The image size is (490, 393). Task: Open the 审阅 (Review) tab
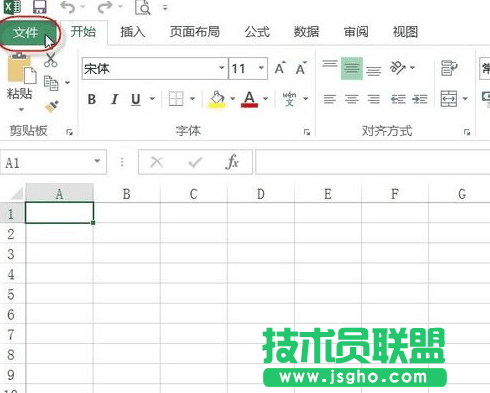coord(356,32)
